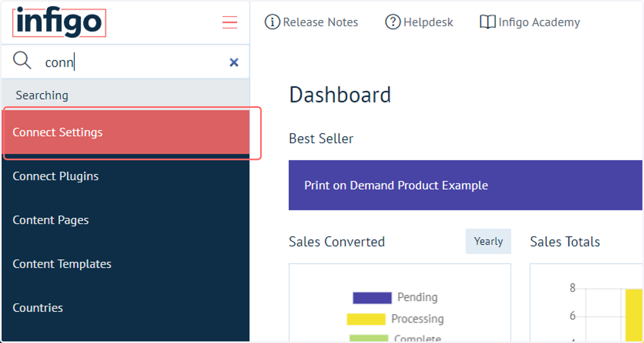
Task: Click the green Complete legend swatch
Action: 368,339
